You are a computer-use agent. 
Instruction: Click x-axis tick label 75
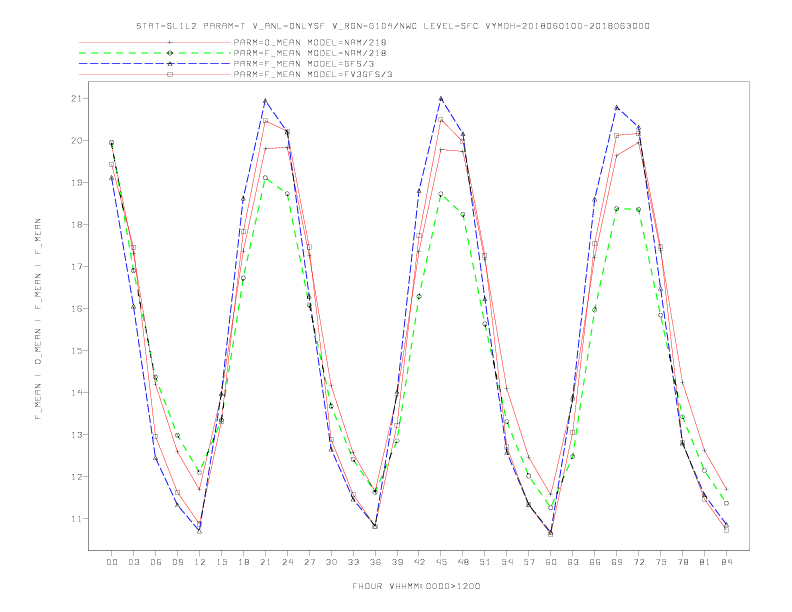[661, 562]
